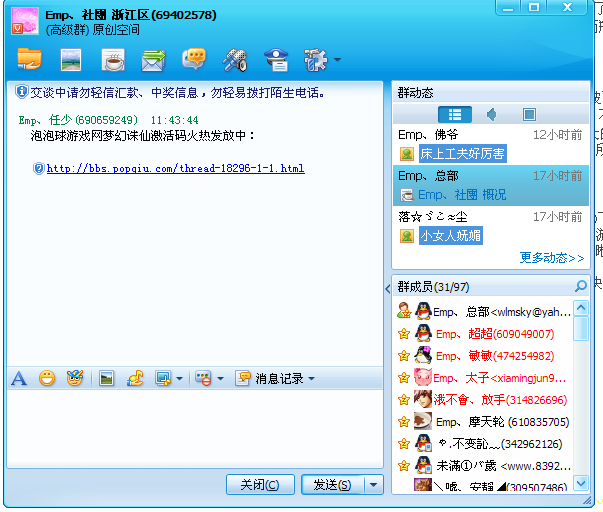Open the speech bubble discussion icon
603x512 pixels.
(194, 60)
